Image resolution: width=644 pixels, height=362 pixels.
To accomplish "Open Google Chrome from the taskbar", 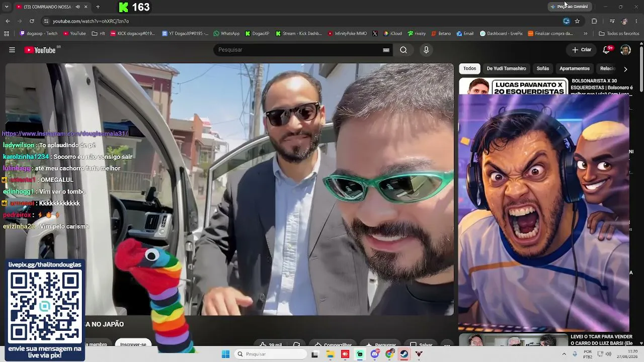I will pos(389,354).
